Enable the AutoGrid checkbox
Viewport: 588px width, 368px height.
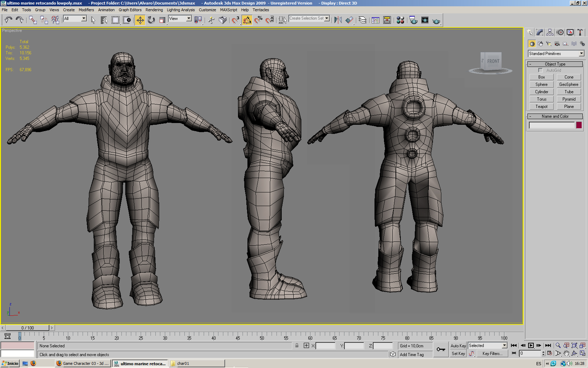[540, 70]
